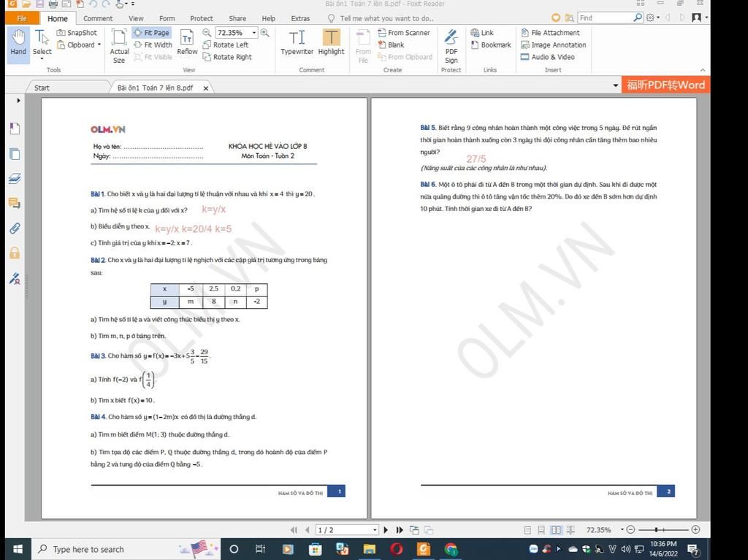Click the zoom in magnifier icon

click(264, 32)
